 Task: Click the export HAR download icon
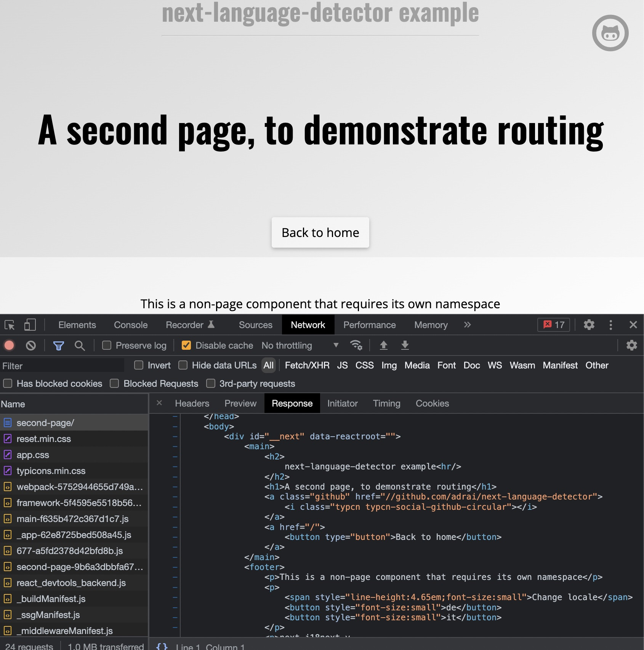click(x=405, y=346)
